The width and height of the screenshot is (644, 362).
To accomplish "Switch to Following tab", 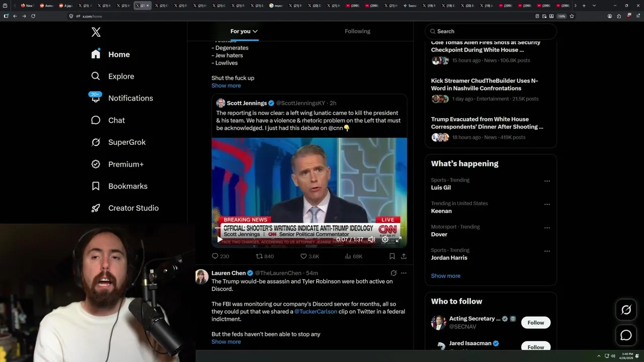I will point(357,31).
